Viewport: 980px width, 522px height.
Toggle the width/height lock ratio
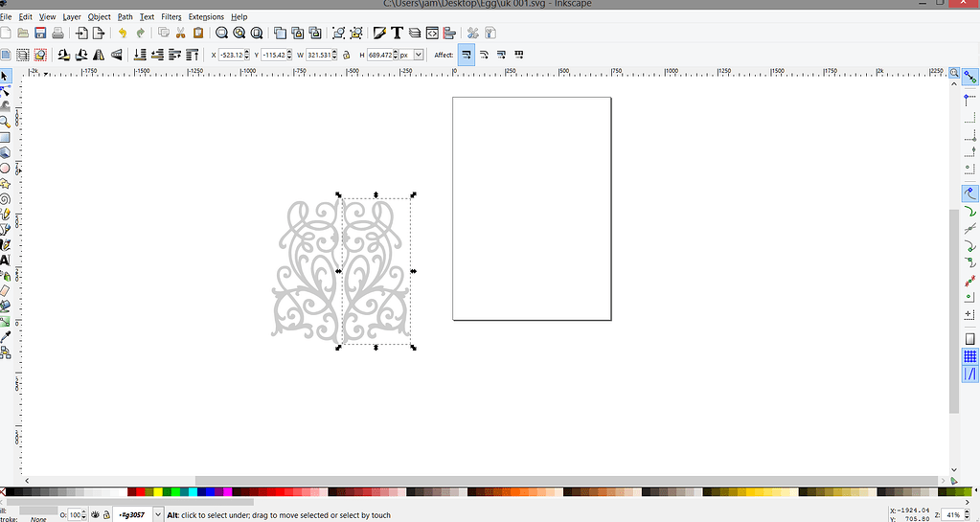(346, 55)
